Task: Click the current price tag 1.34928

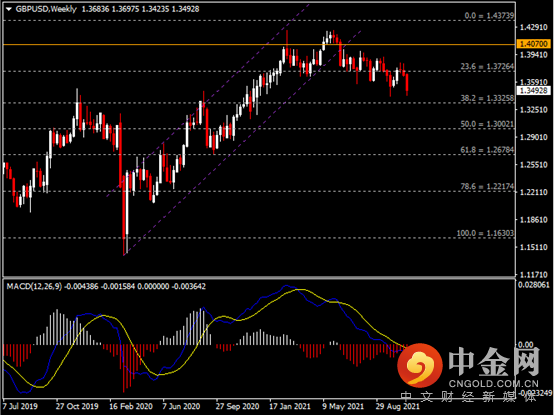Action: 534,90
